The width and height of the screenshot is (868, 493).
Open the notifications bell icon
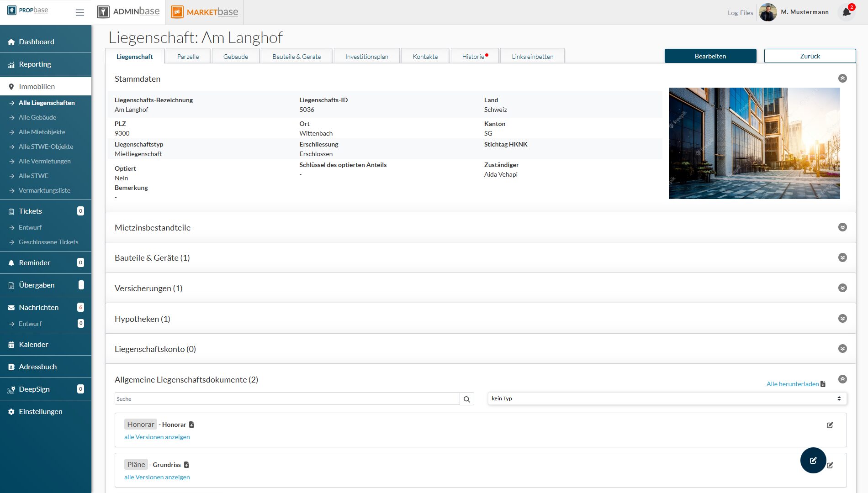coord(846,12)
